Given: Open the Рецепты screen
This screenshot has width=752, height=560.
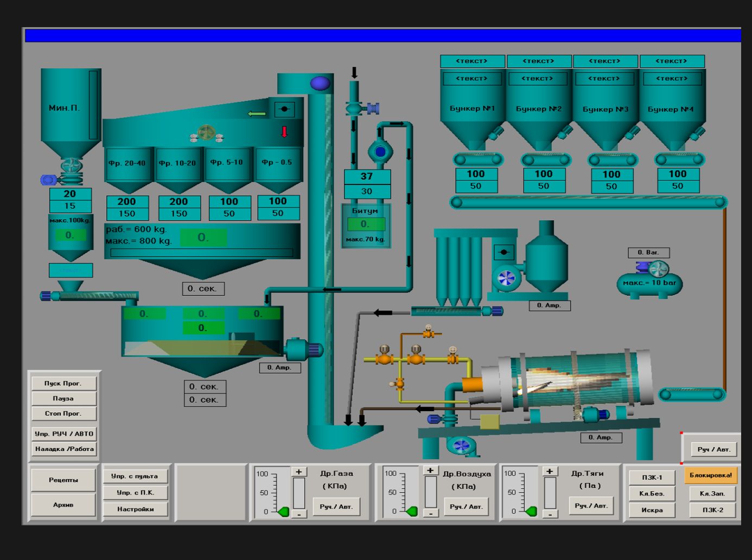Looking at the screenshot, I should 63,480.
